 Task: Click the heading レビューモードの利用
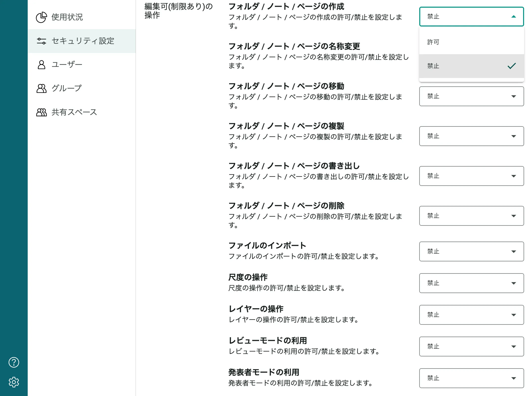point(268,341)
